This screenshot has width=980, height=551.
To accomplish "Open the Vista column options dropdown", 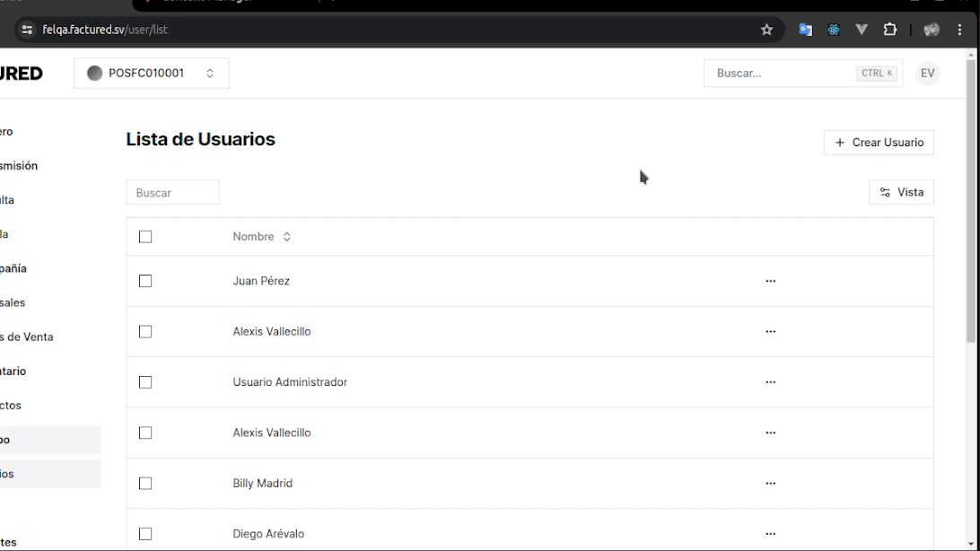I will [901, 192].
